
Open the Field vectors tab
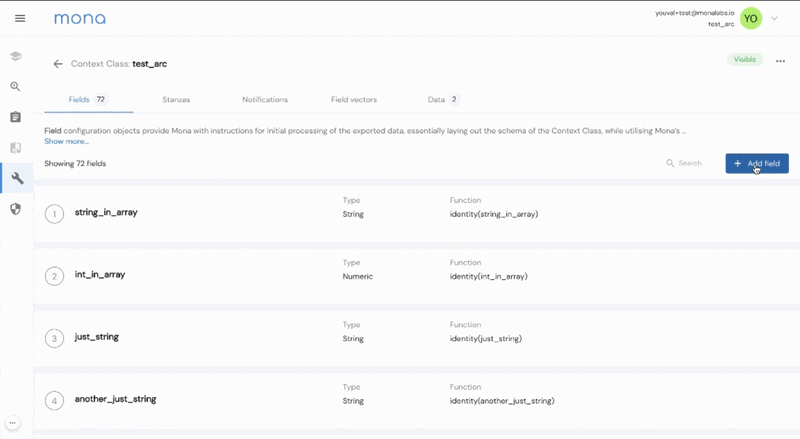coord(354,100)
